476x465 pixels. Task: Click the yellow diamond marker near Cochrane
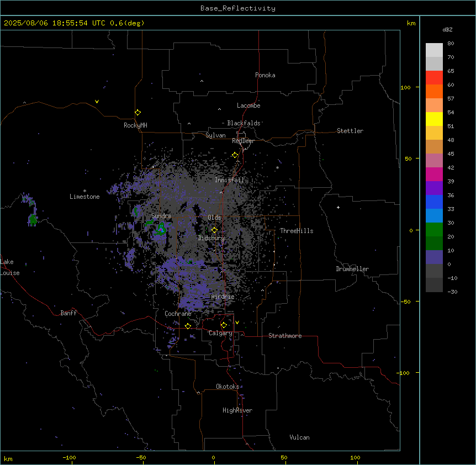pyautogui.click(x=188, y=326)
